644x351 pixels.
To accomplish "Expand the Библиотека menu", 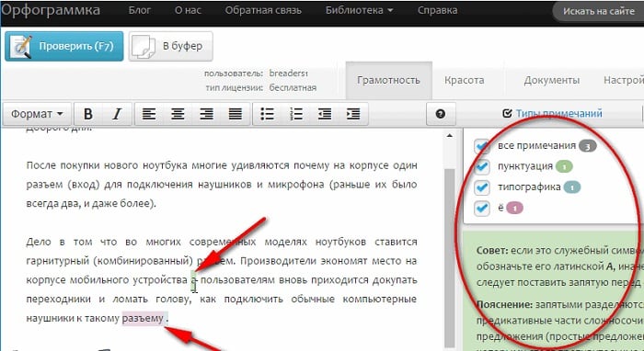I will coord(359,10).
